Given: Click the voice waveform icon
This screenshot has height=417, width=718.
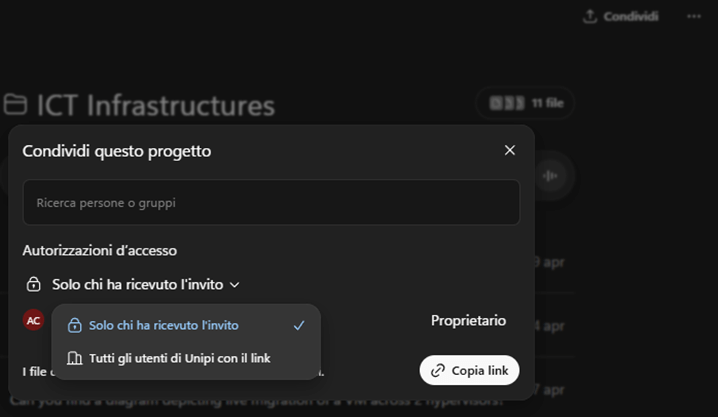Looking at the screenshot, I should pyautogui.click(x=549, y=175).
